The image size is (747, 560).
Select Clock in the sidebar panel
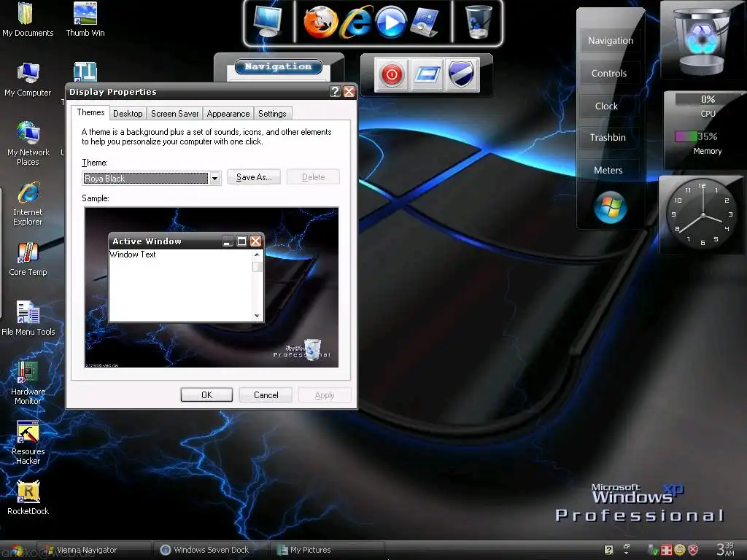coord(606,106)
